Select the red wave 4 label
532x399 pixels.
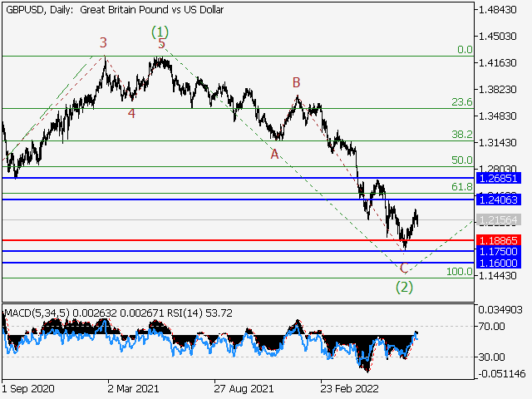click(x=131, y=113)
